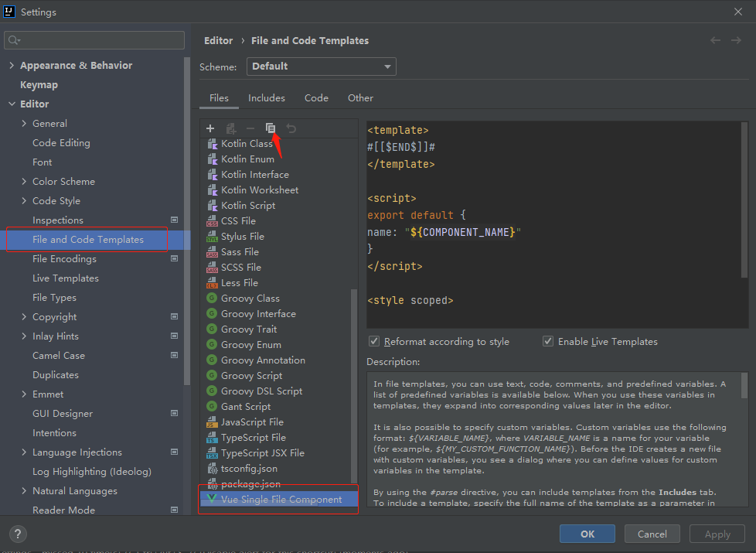The image size is (756, 553).
Task: Click the back navigation arrow
Action: (x=716, y=40)
